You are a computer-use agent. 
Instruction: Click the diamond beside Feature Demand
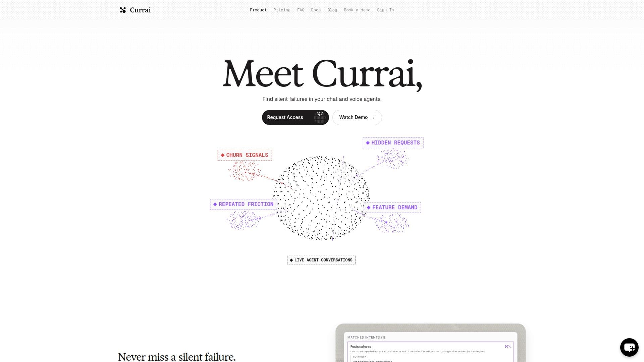[x=369, y=207]
